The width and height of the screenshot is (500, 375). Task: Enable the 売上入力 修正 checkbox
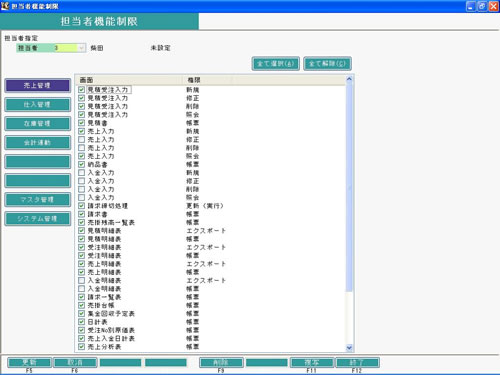pyautogui.click(x=81, y=139)
